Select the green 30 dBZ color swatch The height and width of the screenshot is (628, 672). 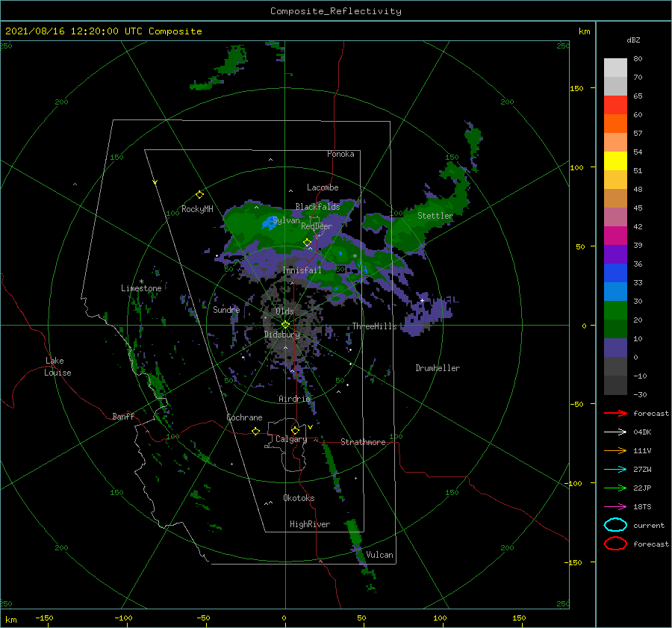[x=615, y=310]
